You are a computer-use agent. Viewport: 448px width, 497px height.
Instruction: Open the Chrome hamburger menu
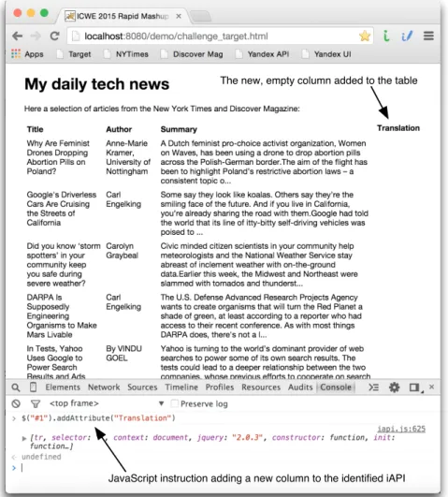click(x=428, y=36)
